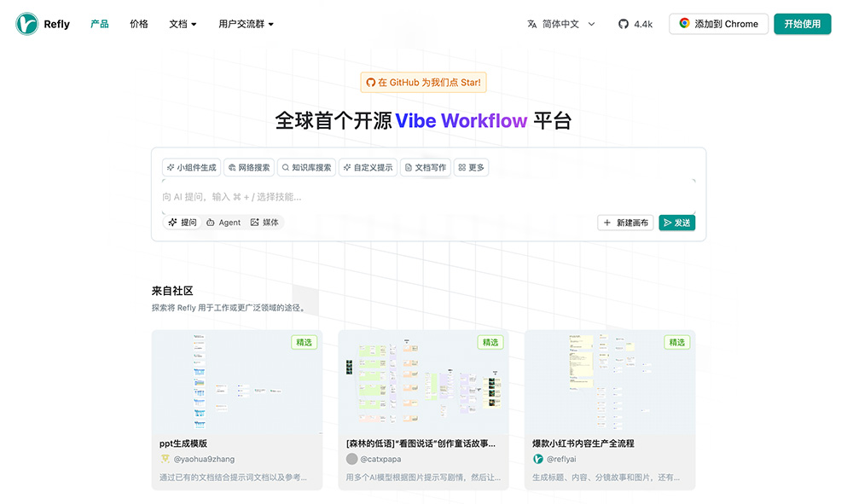Click the 生成标题、内容、分镜故事 description

click(x=606, y=478)
